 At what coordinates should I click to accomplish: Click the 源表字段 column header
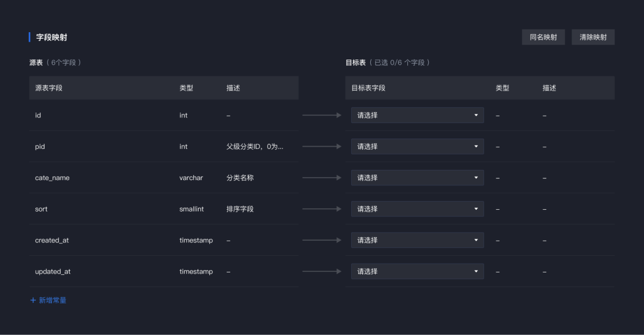48,88
